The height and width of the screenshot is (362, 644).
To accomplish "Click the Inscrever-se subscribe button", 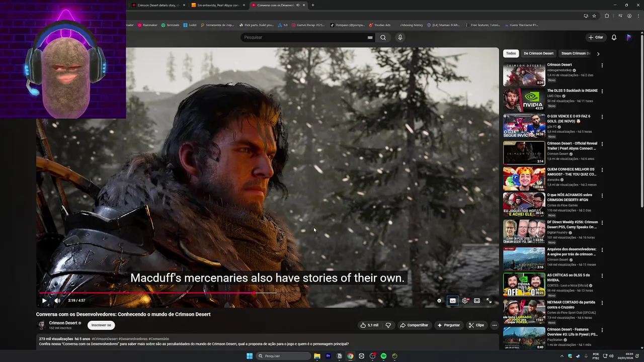I will coord(101,325).
